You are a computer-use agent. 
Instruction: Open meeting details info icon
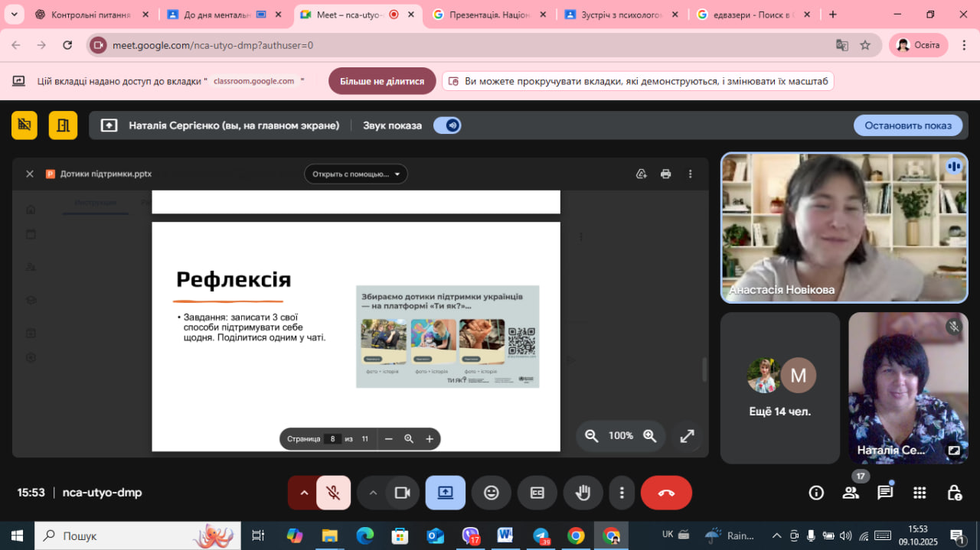click(816, 493)
